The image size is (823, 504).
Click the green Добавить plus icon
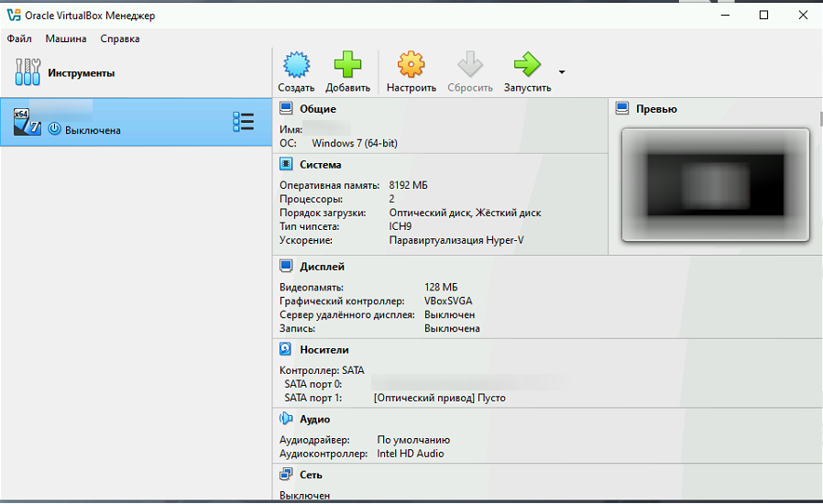point(347,65)
